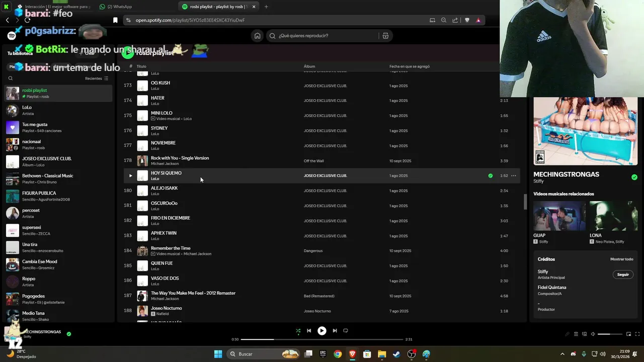Screen dimensions: 644x362
Task: Toggle shuffle in the player bar
Action: tap(298, 331)
